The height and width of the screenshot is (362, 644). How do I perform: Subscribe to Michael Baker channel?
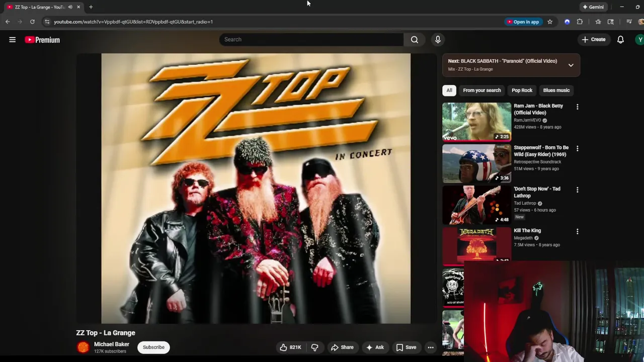pos(153,347)
